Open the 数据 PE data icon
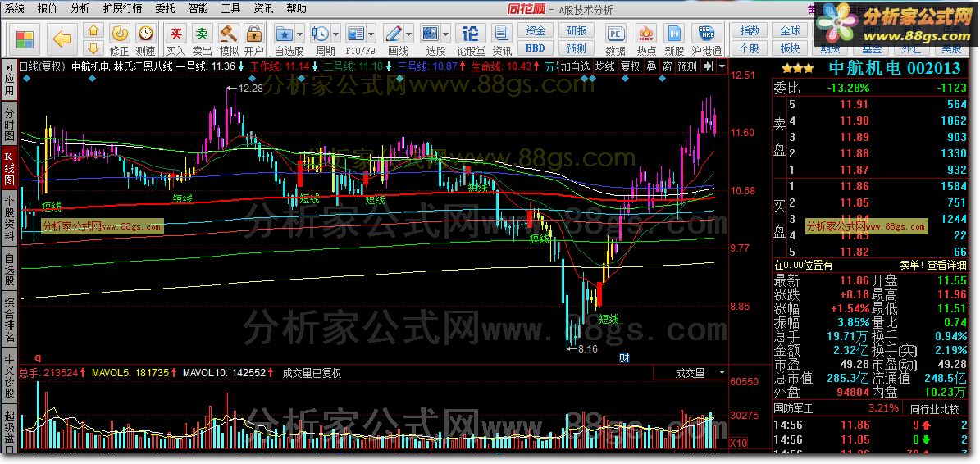 (616, 34)
